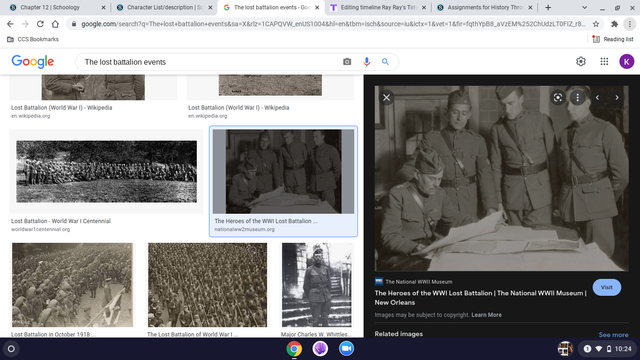The image size is (640, 360).
Task: Open the Learn More copyright link
Action: click(487, 315)
